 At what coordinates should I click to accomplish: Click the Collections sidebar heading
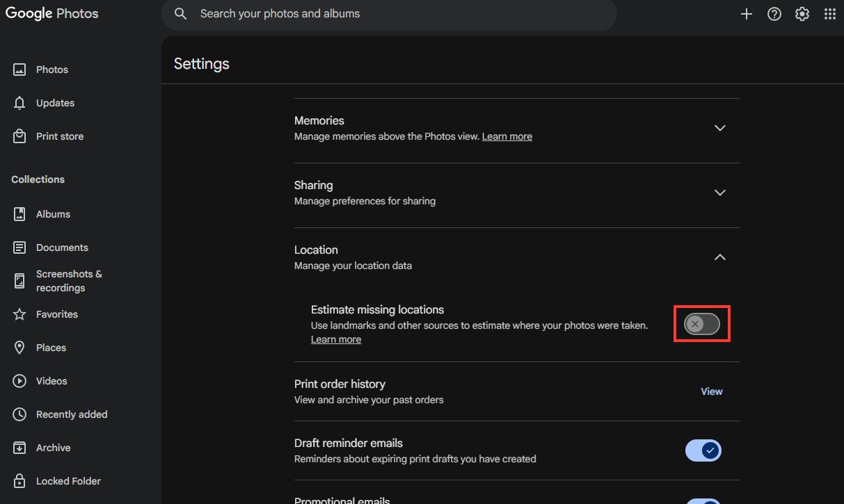click(x=38, y=179)
